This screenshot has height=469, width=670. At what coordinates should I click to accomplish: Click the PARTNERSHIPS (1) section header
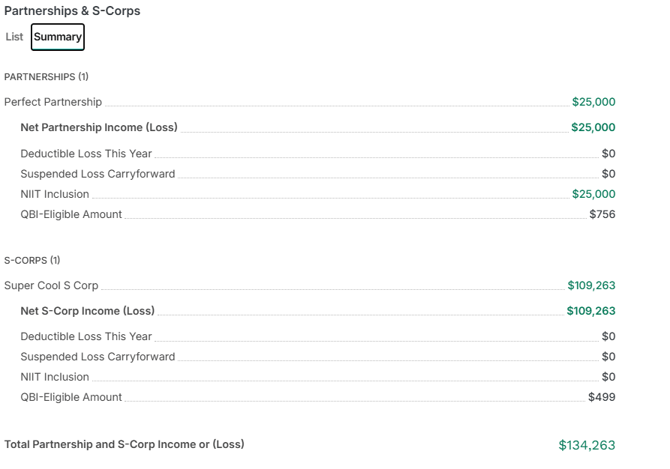point(46,77)
